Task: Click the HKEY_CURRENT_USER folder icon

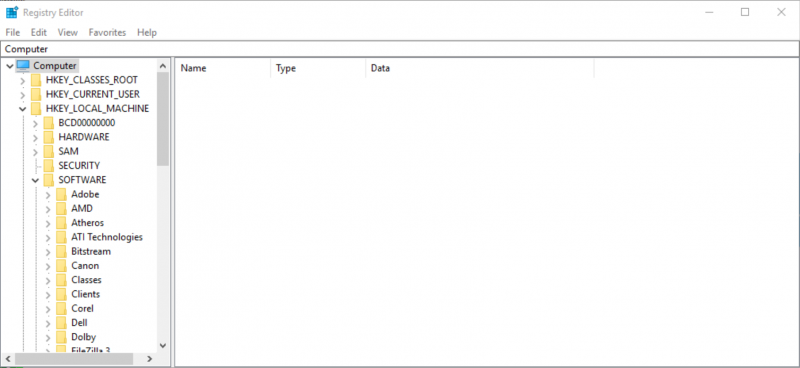Action: pos(36,94)
